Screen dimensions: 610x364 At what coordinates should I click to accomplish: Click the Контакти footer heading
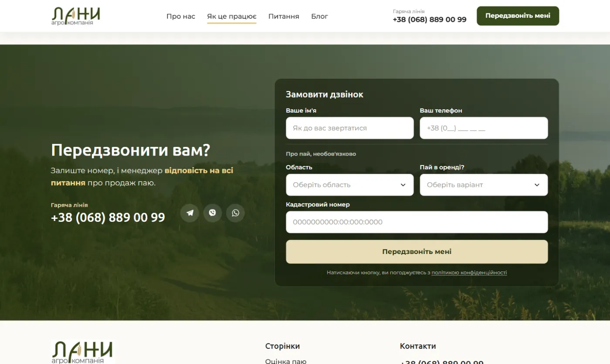click(x=418, y=346)
